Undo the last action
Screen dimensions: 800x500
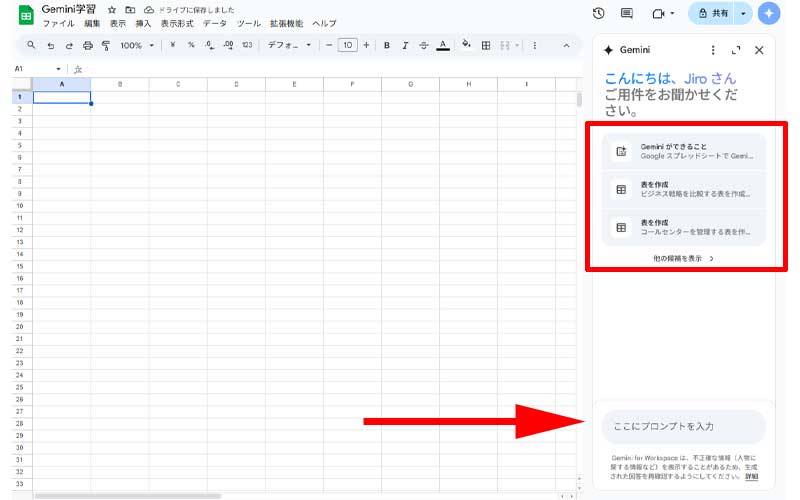click(51, 45)
